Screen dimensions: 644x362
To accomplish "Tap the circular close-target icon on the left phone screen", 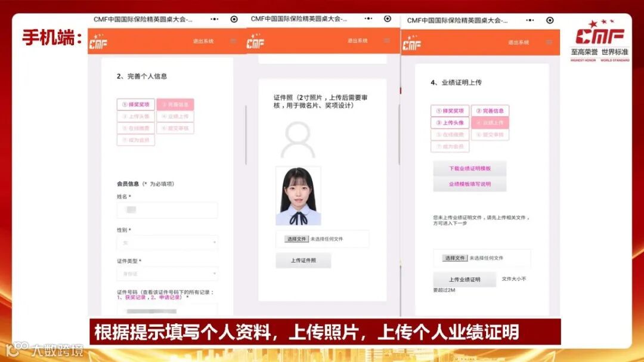I will click(234, 19).
